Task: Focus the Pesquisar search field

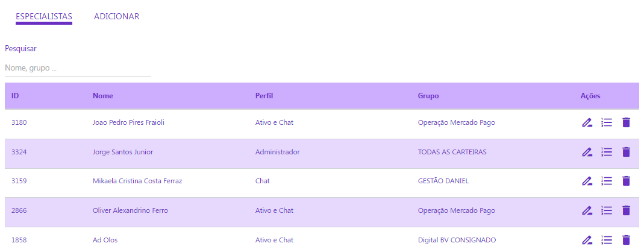Action: click(x=78, y=68)
